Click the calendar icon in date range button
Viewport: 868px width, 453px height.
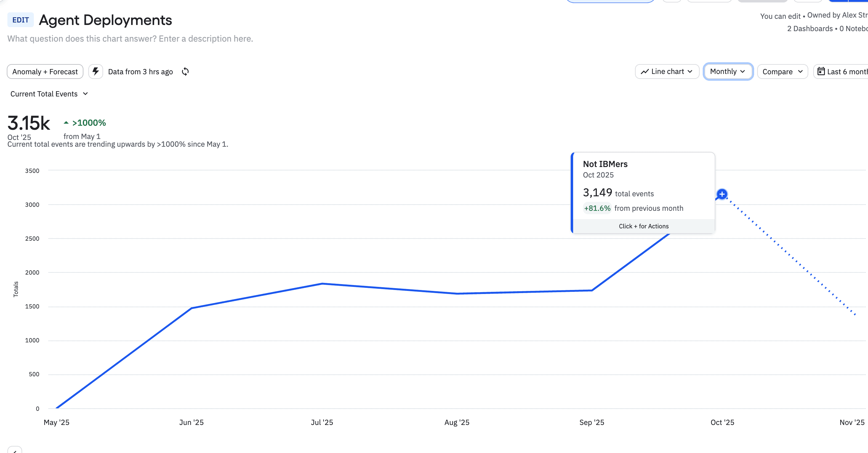[821, 71]
